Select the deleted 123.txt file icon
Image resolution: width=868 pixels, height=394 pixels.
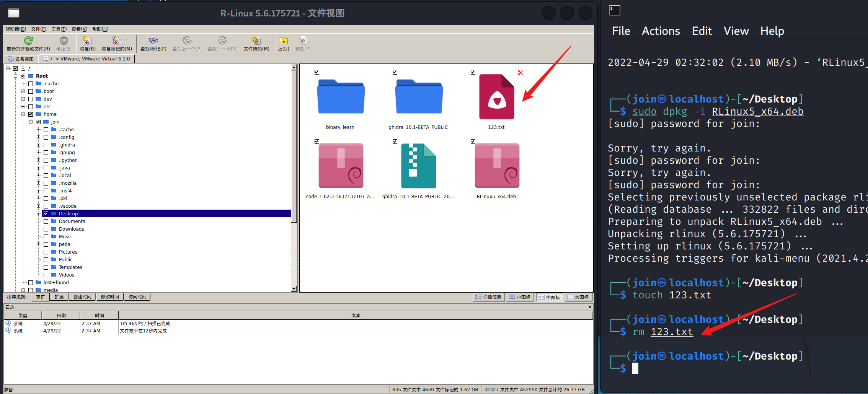pos(496,97)
